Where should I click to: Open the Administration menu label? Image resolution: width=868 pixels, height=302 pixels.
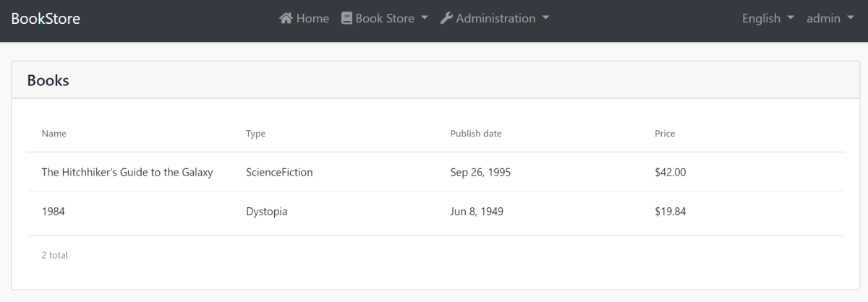click(496, 18)
